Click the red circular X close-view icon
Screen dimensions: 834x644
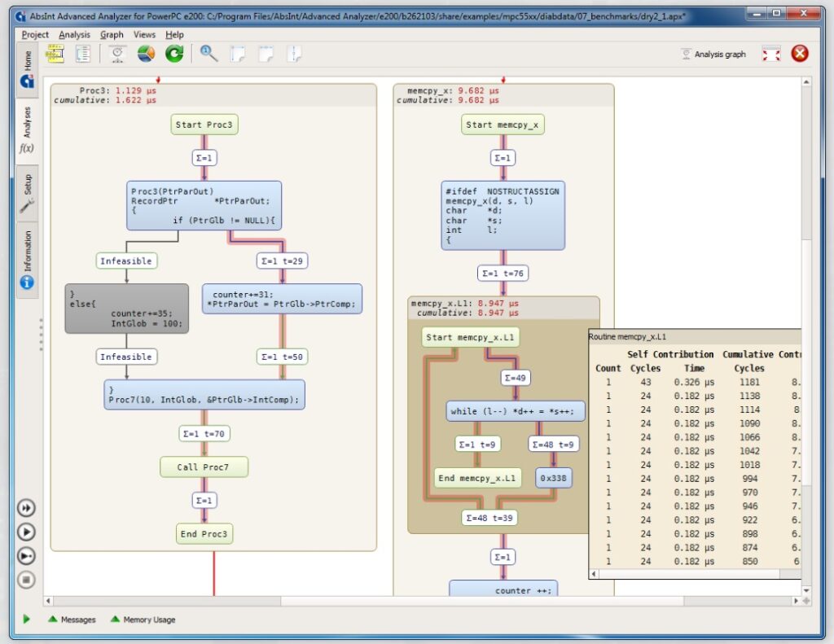click(800, 53)
